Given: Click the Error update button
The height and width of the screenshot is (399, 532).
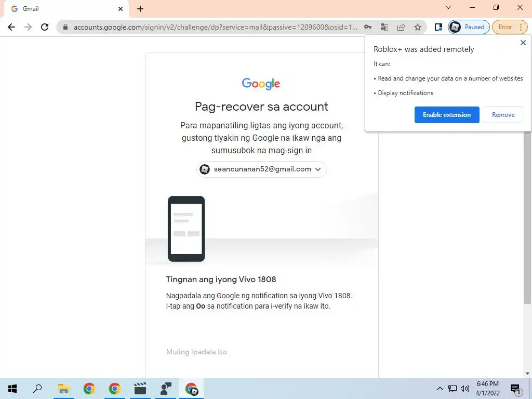Looking at the screenshot, I should pyautogui.click(x=510, y=27).
